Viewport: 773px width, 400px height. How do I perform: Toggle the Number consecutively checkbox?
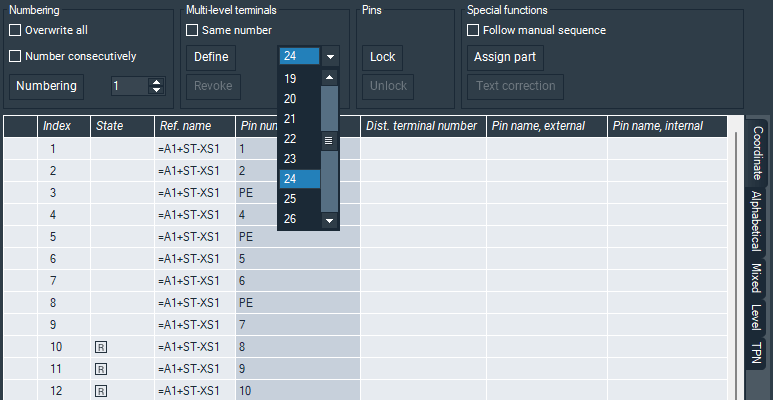pyautogui.click(x=15, y=56)
